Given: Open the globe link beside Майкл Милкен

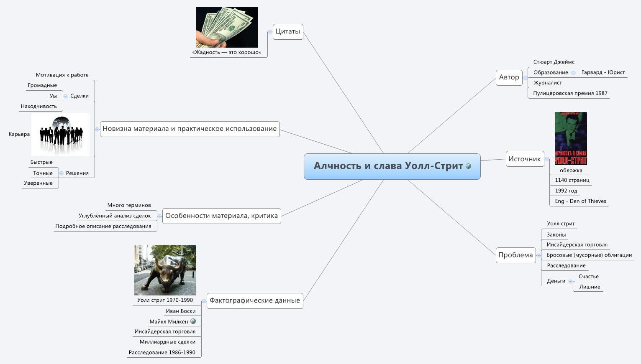Looking at the screenshot, I should [x=193, y=321].
